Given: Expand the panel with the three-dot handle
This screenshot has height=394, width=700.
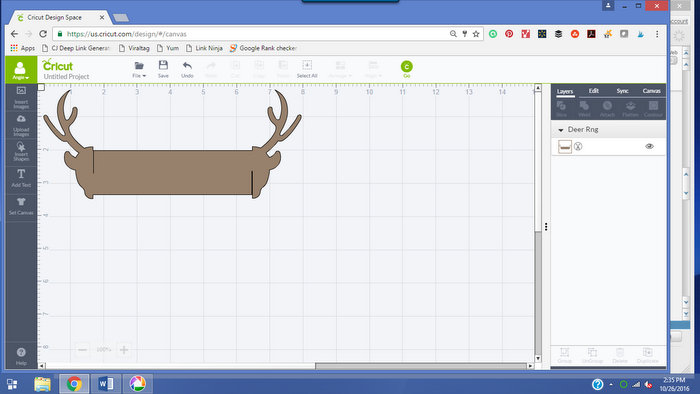Looking at the screenshot, I should click(546, 227).
